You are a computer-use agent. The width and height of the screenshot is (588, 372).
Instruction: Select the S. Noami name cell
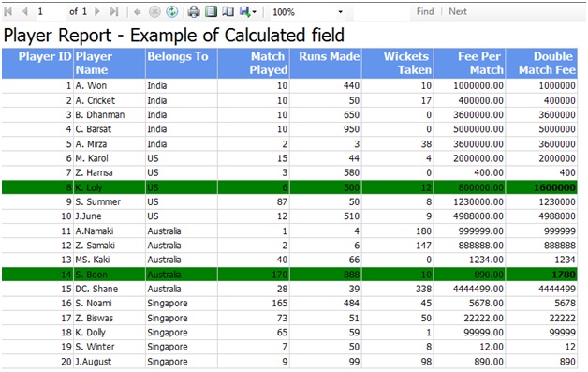point(110,304)
